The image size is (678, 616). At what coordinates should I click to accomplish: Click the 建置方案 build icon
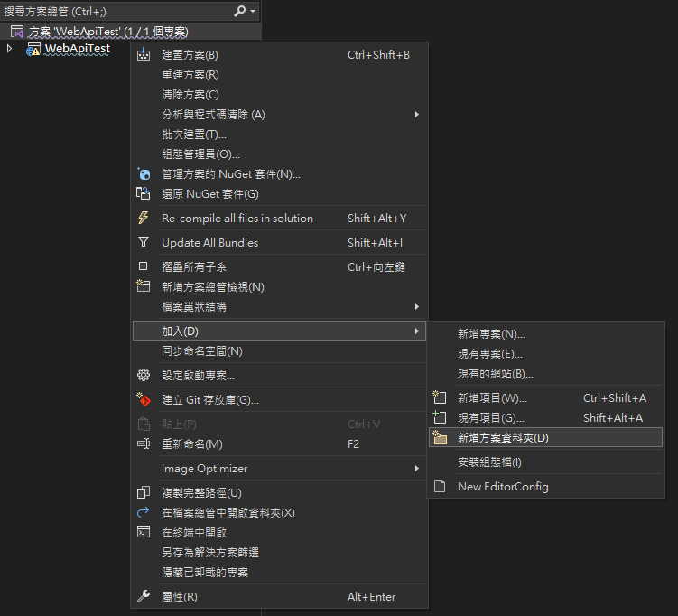pyautogui.click(x=144, y=55)
